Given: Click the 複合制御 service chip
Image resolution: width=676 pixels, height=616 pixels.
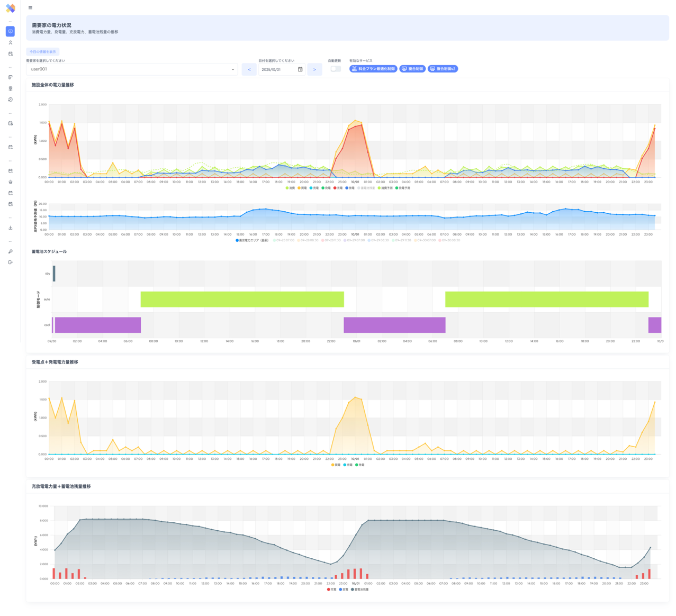Looking at the screenshot, I should pyautogui.click(x=412, y=69).
